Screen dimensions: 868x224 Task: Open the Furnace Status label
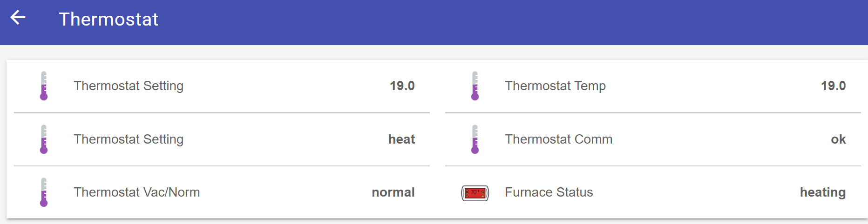click(x=549, y=192)
